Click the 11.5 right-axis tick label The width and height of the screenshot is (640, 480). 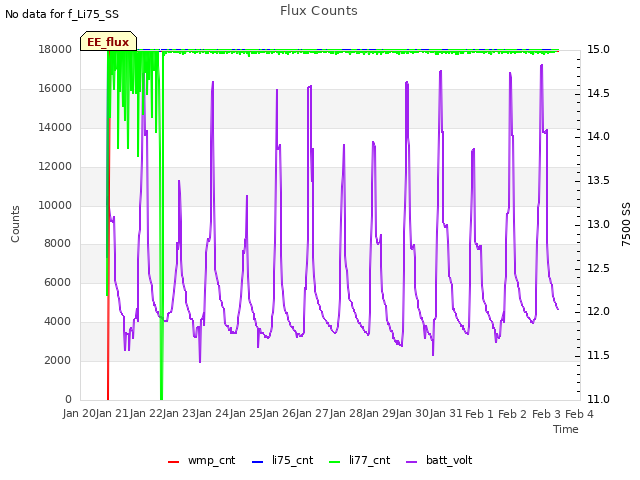[x=598, y=356]
